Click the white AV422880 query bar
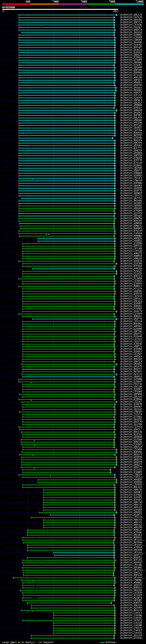This screenshot has height=644, width=146. click(x=60, y=10)
